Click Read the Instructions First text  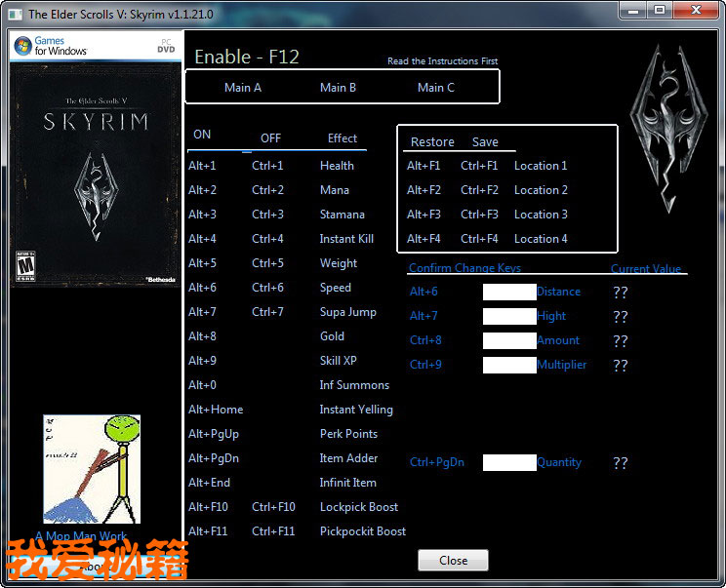[442, 61]
